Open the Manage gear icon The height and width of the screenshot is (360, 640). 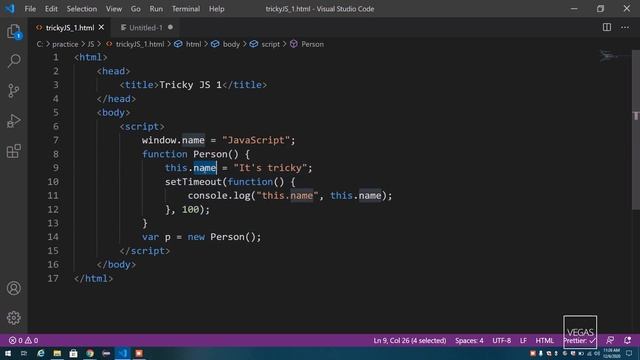(13, 318)
